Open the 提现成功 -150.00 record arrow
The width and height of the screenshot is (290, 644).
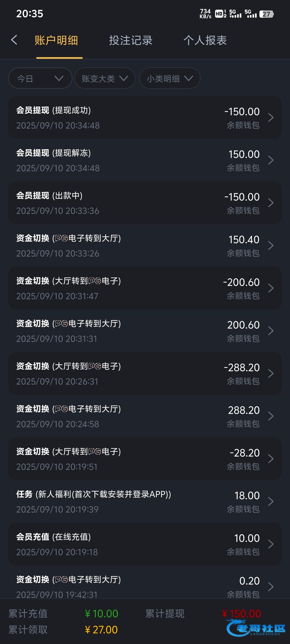pos(271,118)
